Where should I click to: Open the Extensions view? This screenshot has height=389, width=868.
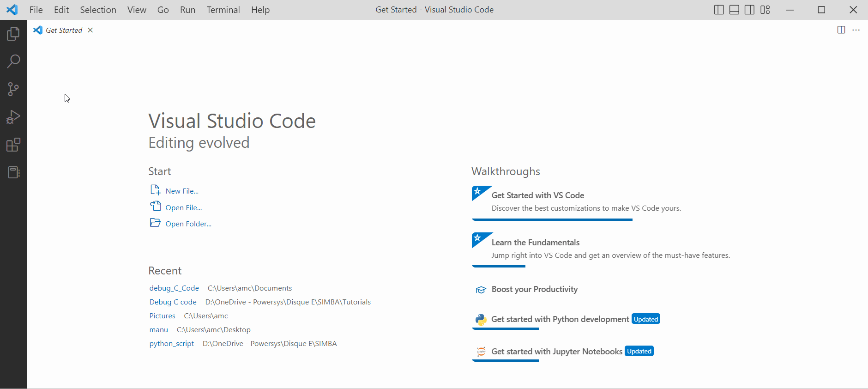tap(13, 145)
